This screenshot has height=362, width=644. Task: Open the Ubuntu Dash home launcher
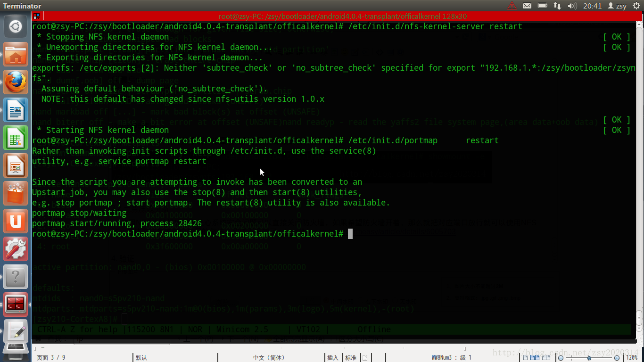tap(16, 26)
